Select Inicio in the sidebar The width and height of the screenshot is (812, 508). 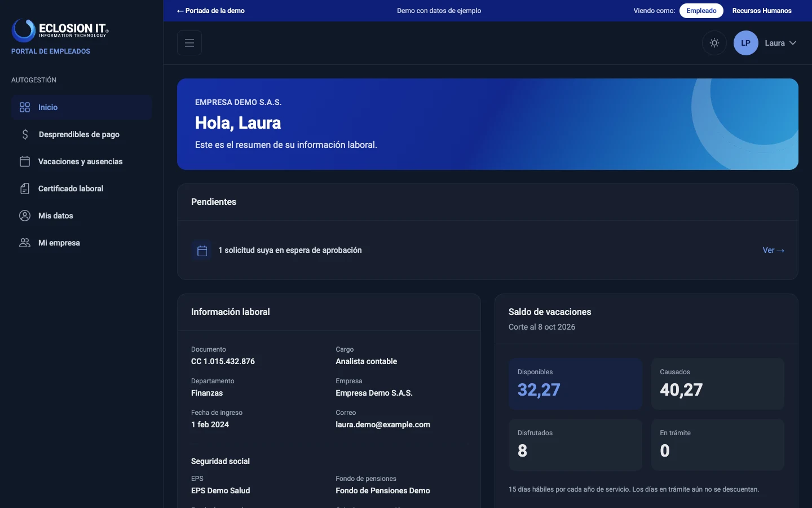(x=82, y=107)
